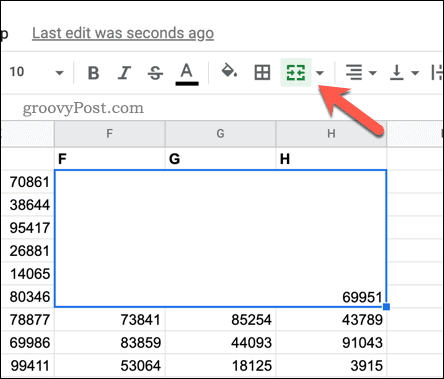Click cell containing 99411

(x=27, y=366)
